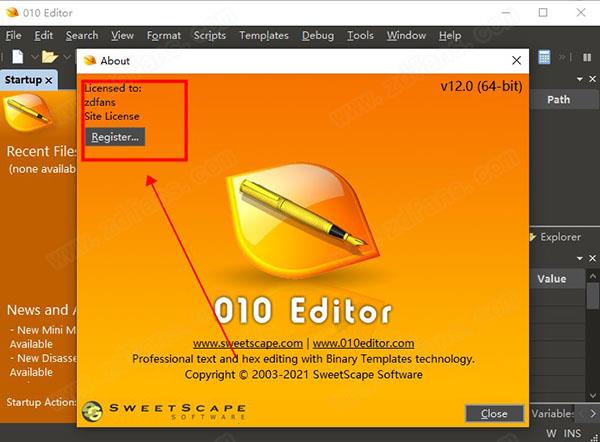Open the Edit menu

pos(43,36)
